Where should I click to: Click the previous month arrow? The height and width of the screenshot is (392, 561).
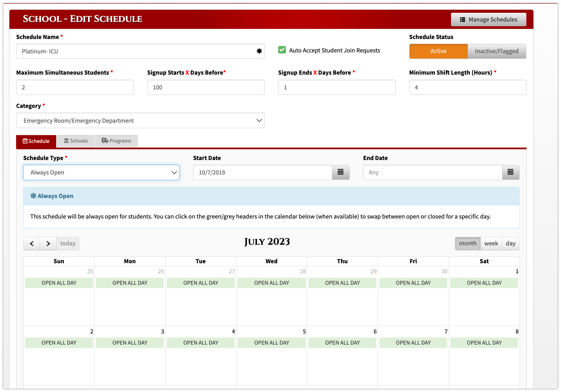[31, 243]
